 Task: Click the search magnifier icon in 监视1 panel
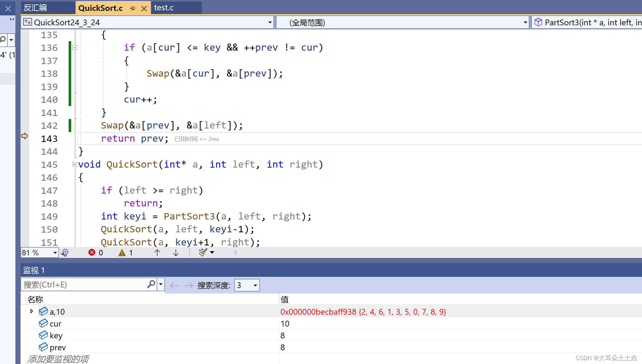click(151, 285)
